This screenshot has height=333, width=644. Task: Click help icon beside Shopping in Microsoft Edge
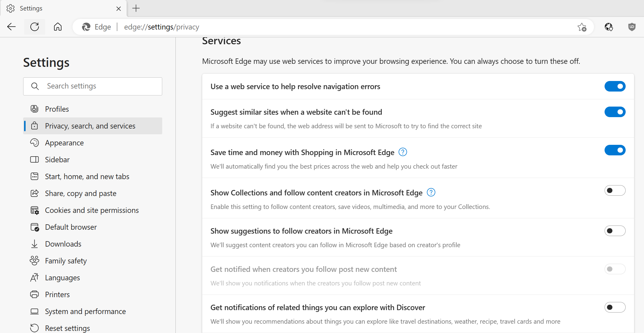[403, 152]
